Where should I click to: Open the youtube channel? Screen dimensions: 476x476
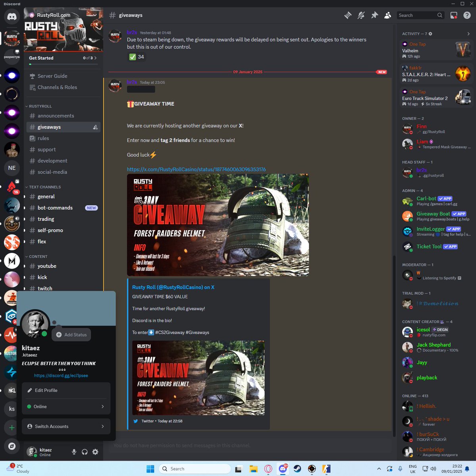coord(63,266)
